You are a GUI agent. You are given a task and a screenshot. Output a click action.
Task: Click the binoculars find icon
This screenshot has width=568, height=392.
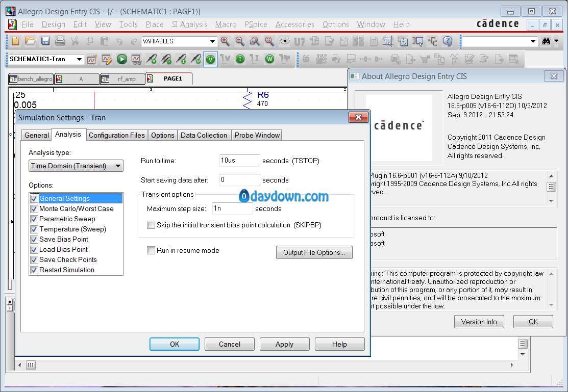click(x=546, y=41)
